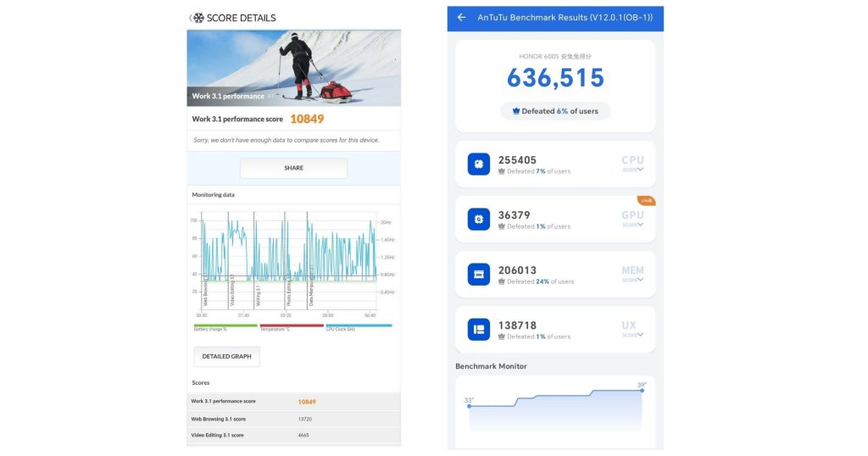Click Defeated 24% of users text
868x456 pixels.
tap(540, 281)
